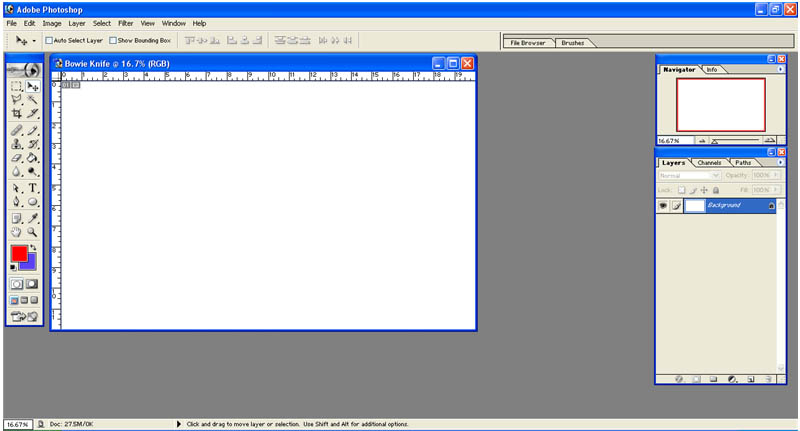This screenshot has width=800, height=431.
Task: Enable the Auto Select Layer checkbox
Action: click(49, 40)
